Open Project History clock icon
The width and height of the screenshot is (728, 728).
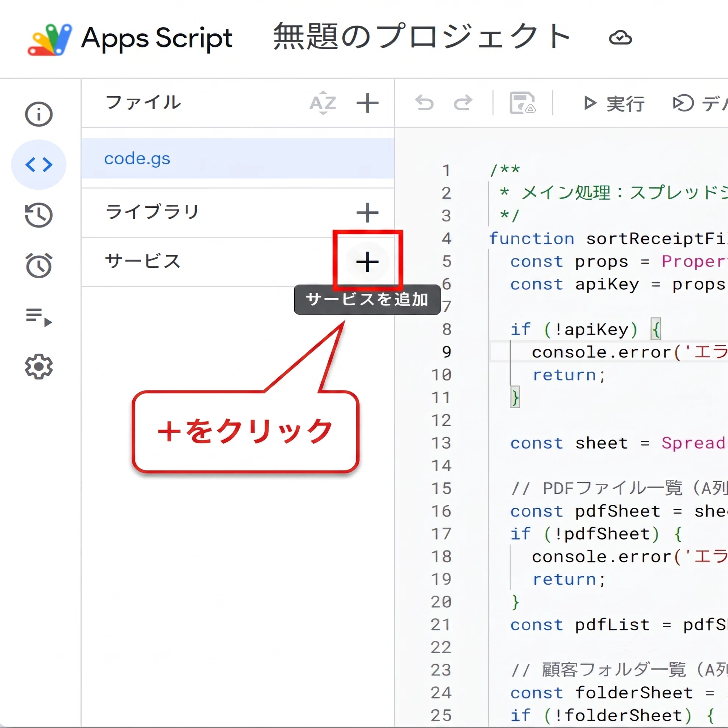tap(39, 215)
